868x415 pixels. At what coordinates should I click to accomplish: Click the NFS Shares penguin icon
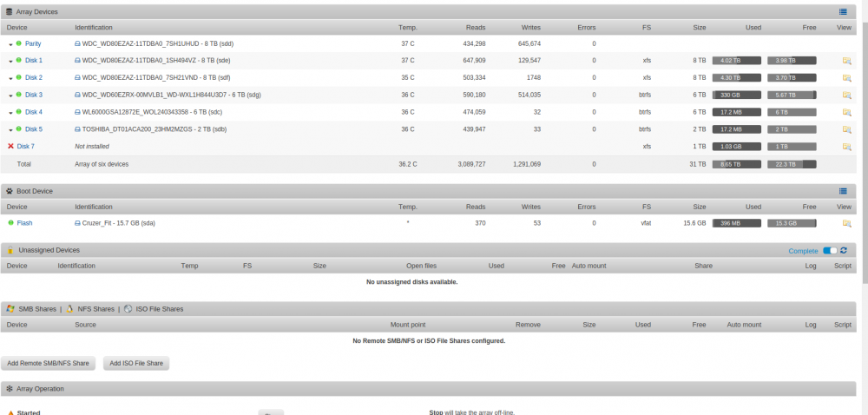point(69,309)
